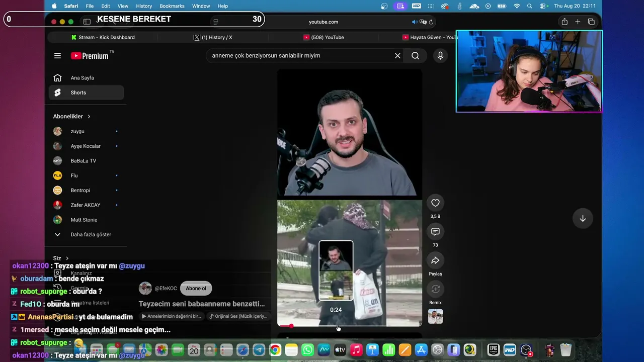Viewport: 644px width, 362px height.
Task: Open the Safari menu in the menu bar
Action: (x=71, y=6)
